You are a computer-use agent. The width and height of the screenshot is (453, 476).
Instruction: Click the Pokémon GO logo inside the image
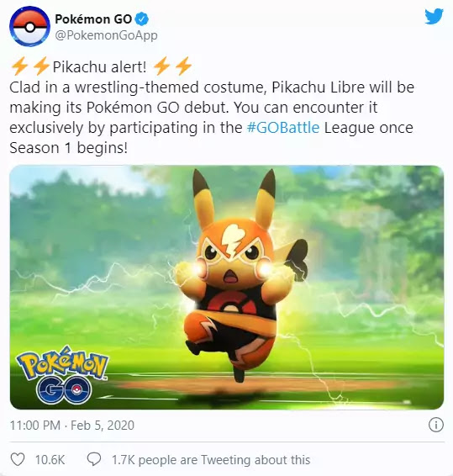pos(62,376)
